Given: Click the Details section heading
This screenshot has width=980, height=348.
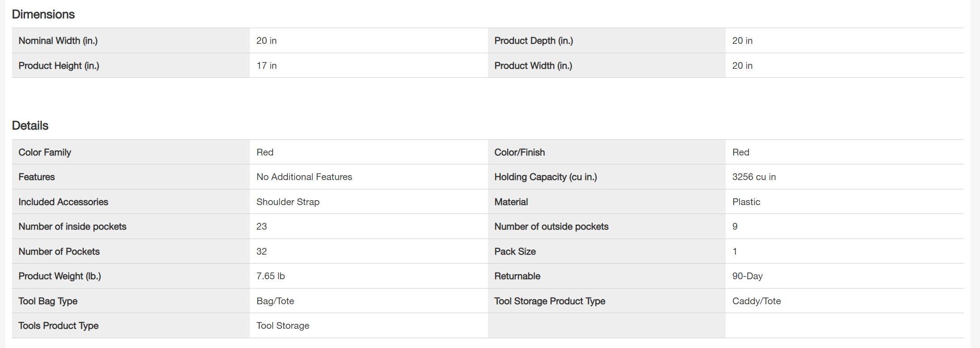Looking at the screenshot, I should [30, 126].
